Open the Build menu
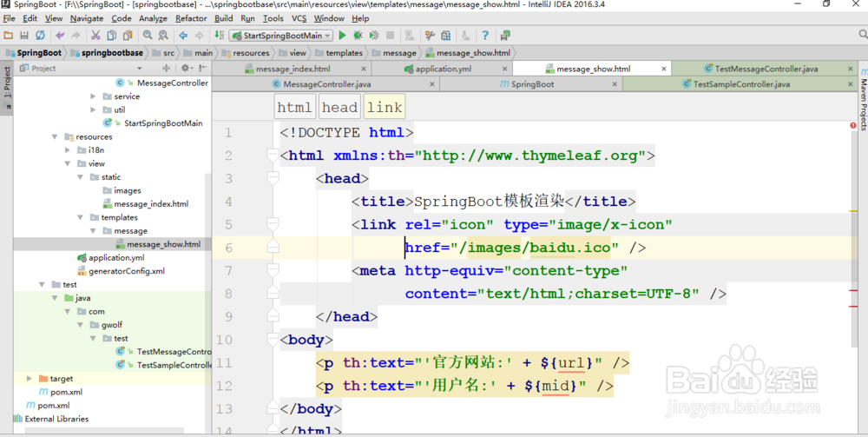The image size is (868, 437). pyautogui.click(x=224, y=18)
